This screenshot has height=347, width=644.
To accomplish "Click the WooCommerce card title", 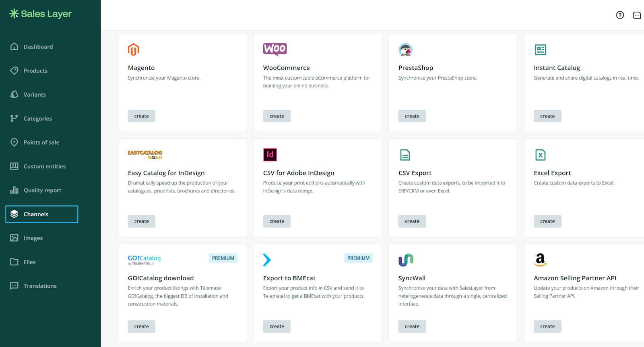I will pos(287,68).
